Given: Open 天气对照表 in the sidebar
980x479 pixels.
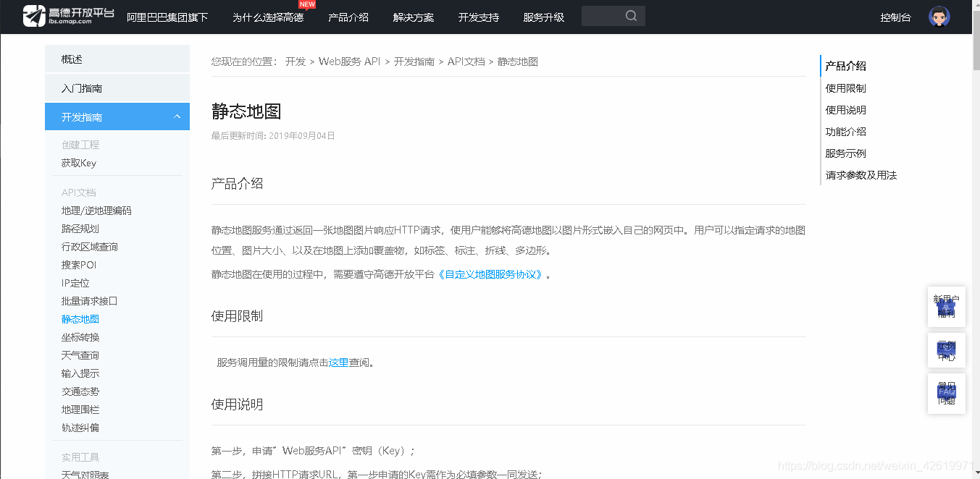Looking at the screenshot, I should coord(85,475).
